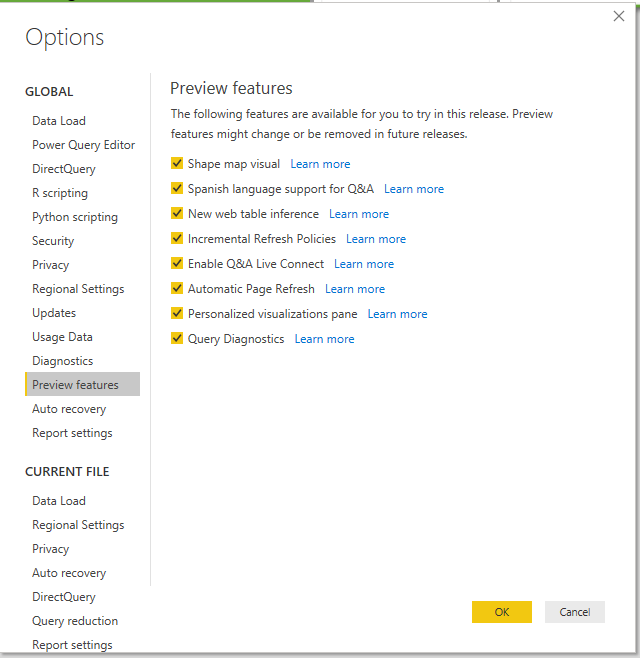The image size is (640, 658).
Task: Open Global Report settings
Action: (x=72, y=433)
